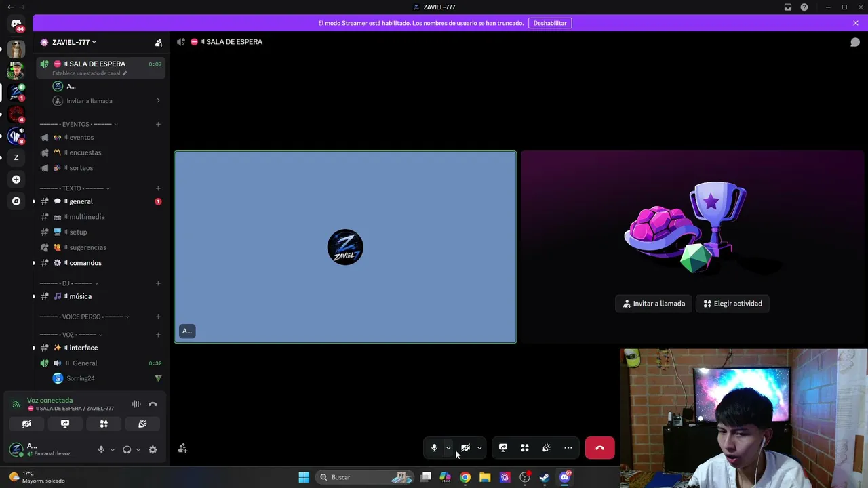The height and width of the screenshot is (488, 868).
Task: Open microphone options arrow in call controls
Action: [x=448, y=448]
